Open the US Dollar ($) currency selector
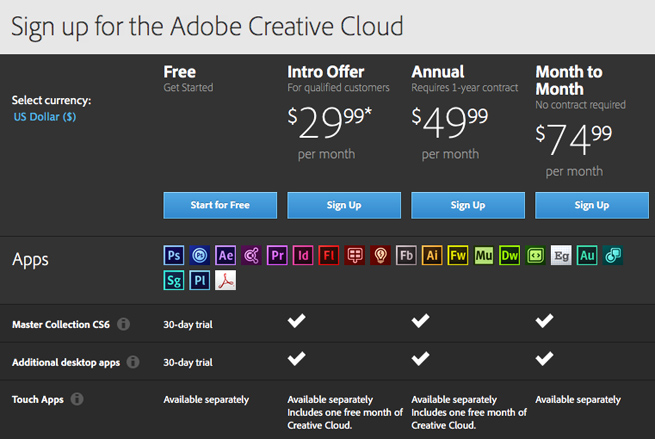The height and width of the screenshot is (439, 655). tap(45, 117)
